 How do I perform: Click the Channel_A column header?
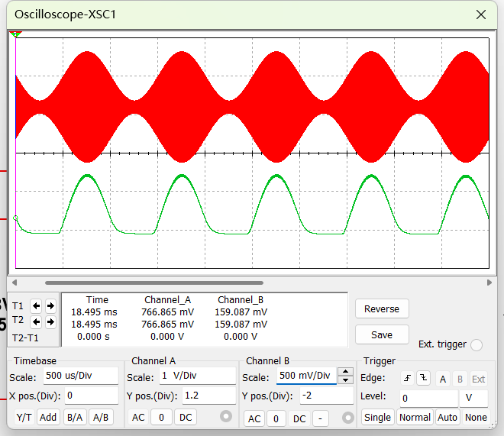point(167,300)
